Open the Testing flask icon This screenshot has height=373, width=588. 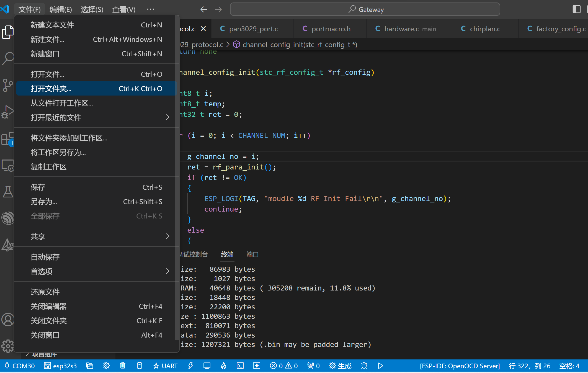(x=7, y=192)
